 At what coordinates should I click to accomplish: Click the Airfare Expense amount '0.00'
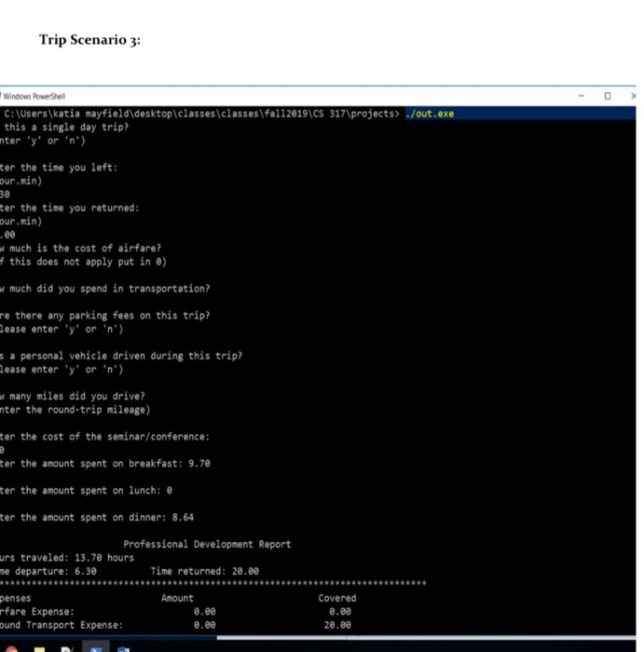[x=205, y=612]
